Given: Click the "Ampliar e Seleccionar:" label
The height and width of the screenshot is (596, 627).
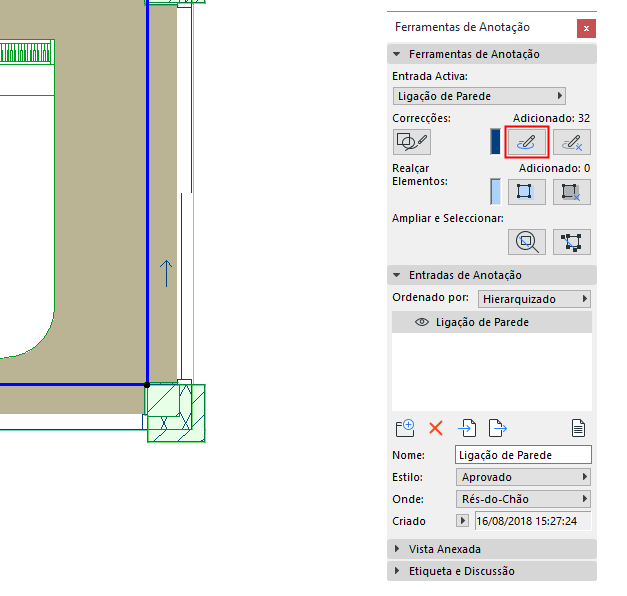Looking at the screenshot, I should (448, 218).
